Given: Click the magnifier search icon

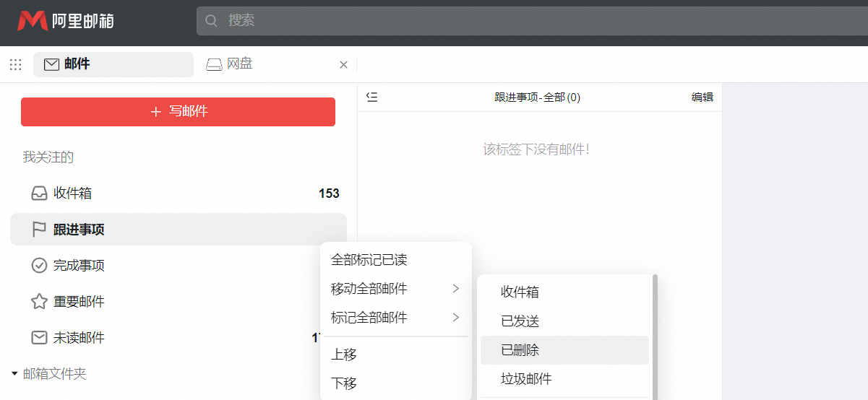Looking at the screenshot, I should 212,21.
